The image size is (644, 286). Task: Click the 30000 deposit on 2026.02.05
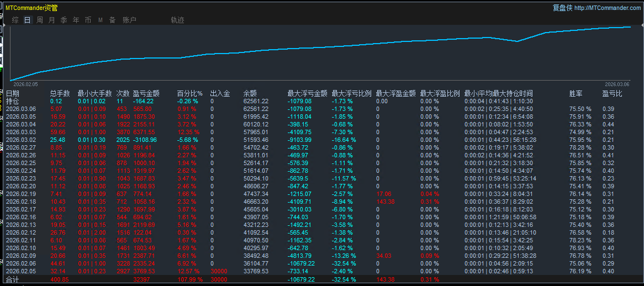click(219, 271)
